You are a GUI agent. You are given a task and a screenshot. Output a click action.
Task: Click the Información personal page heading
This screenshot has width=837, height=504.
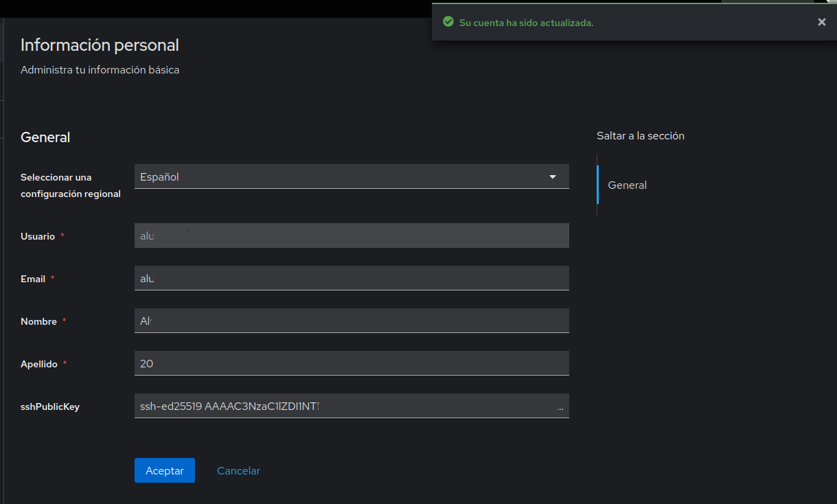(x=100, y=45)
